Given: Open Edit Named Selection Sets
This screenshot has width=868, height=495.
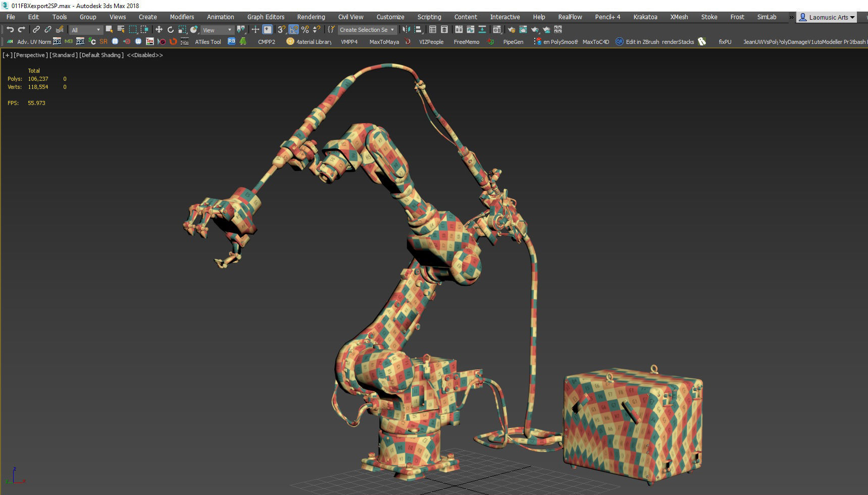Looking at the screenshot, I should [x=331, y=30].
